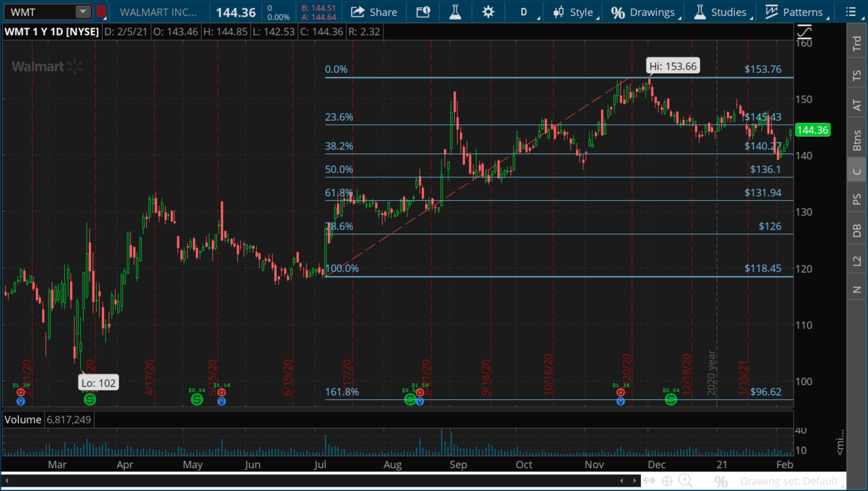The width and height of the screenshot is (868, 491).
Task: Click the $153.76 Fibonacci price label
Action: click(763, 69)
